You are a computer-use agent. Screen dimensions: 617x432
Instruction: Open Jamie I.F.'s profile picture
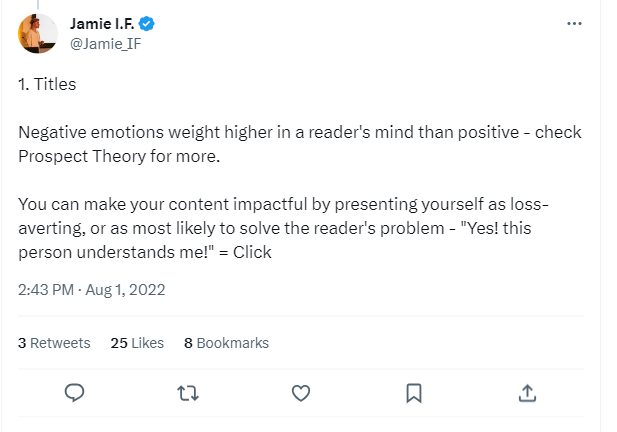click(x=38, y=33)
